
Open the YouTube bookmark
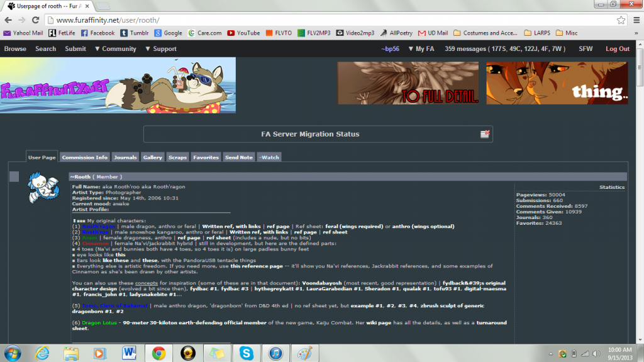(243, 33)
